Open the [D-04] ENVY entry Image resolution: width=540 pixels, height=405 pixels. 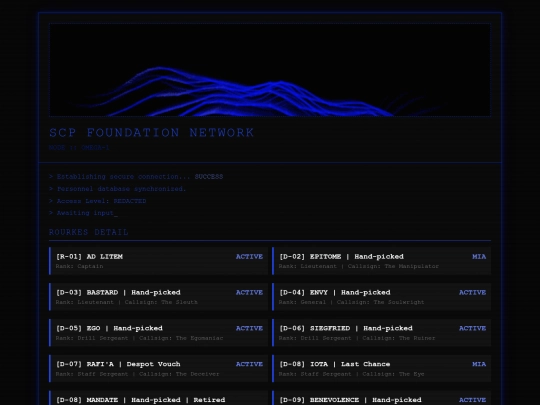tap(382, 297)
